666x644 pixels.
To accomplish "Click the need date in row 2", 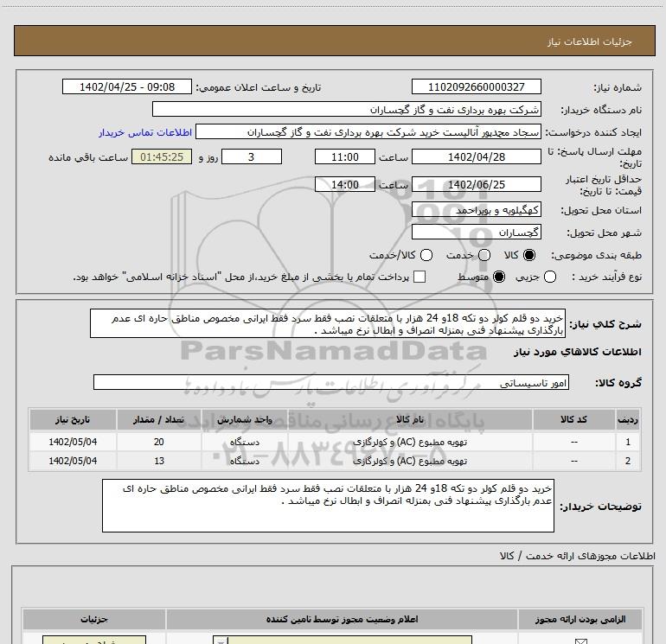I will coord(73,461).
